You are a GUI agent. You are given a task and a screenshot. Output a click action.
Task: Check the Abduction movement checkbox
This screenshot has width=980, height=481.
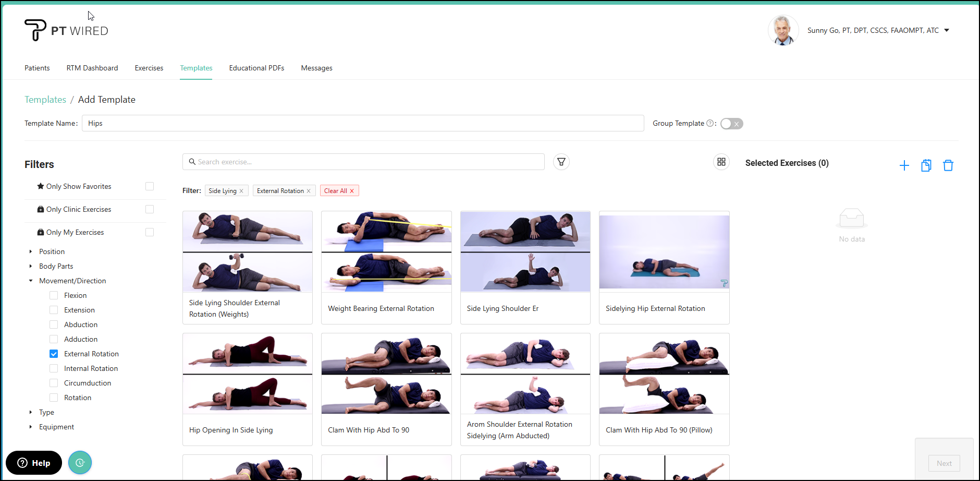click(x=54, y=324)
